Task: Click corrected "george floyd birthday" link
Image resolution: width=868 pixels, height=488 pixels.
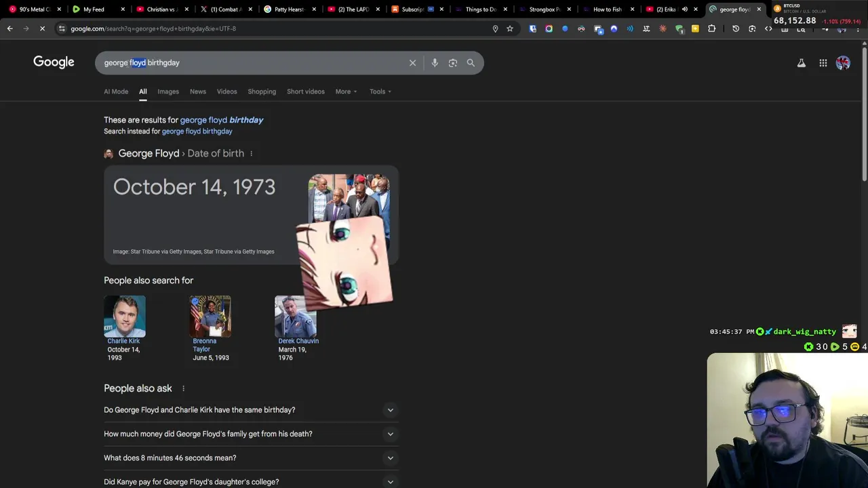Action: tap(222, 120)
